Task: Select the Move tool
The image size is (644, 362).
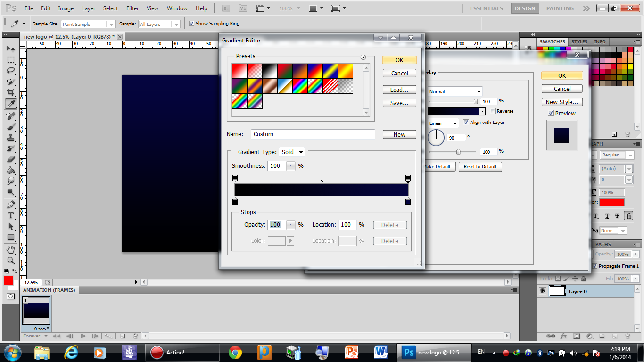Action: click(11, 49)
